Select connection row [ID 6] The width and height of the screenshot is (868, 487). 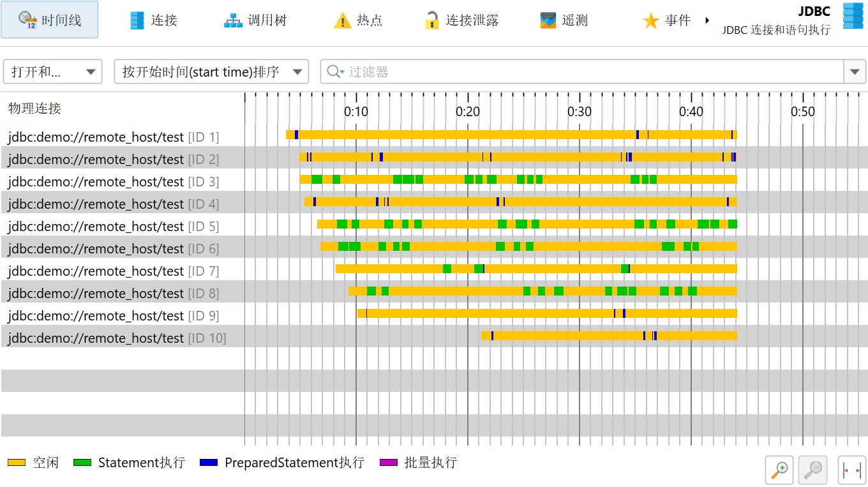(434, 248)
